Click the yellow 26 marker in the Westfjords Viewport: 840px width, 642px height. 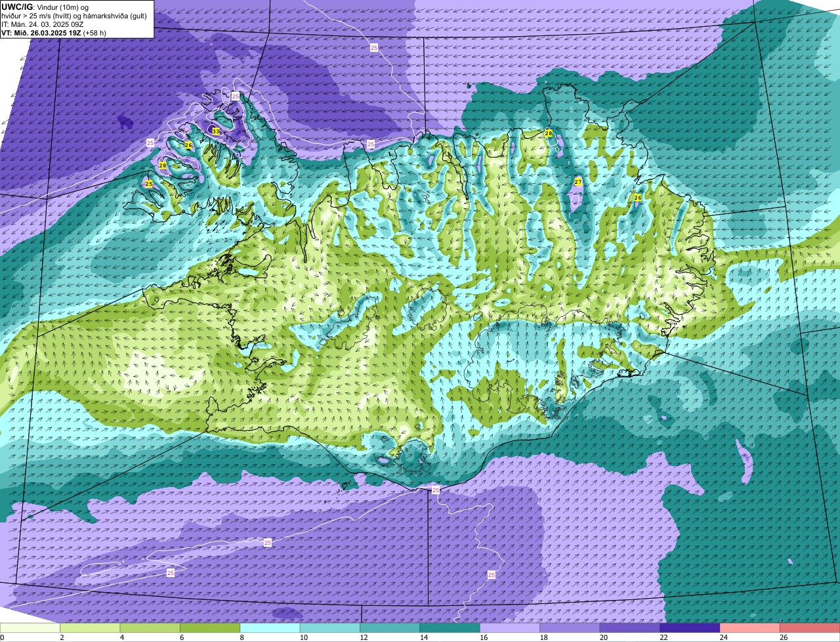(x=188, y=145)
